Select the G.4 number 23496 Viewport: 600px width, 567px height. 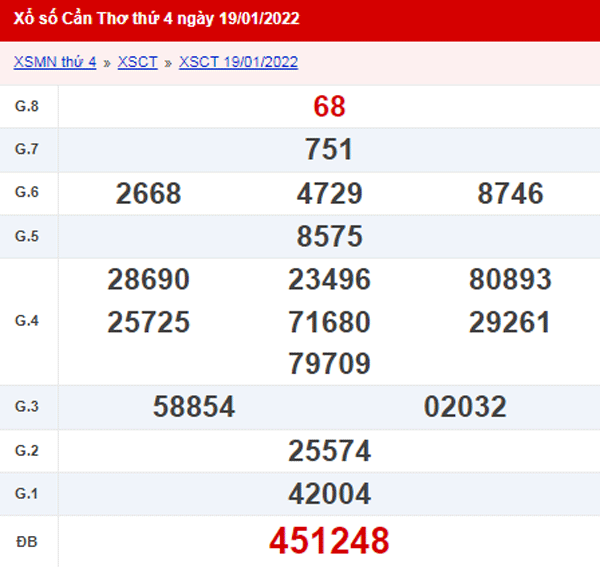329,279
